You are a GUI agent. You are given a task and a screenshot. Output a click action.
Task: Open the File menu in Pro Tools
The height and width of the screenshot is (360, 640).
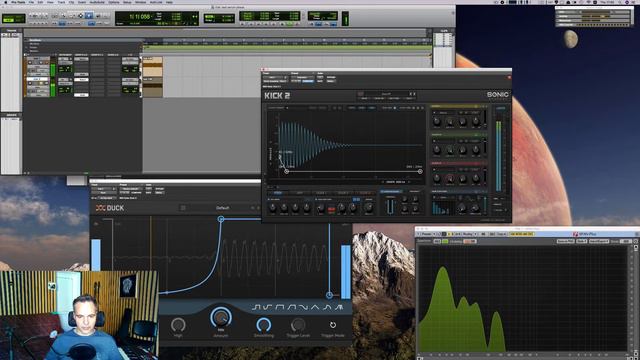coord(31,2)
